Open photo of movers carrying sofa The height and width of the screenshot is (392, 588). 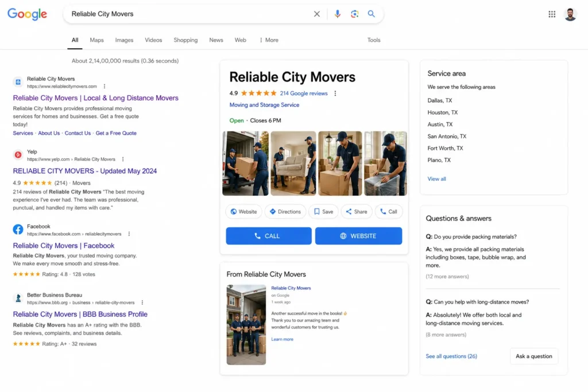click(x=293, y=164)
